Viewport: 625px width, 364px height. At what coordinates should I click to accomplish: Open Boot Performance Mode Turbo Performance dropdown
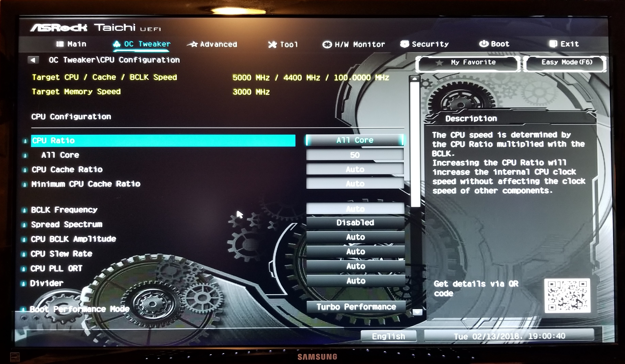pos(356,307)
